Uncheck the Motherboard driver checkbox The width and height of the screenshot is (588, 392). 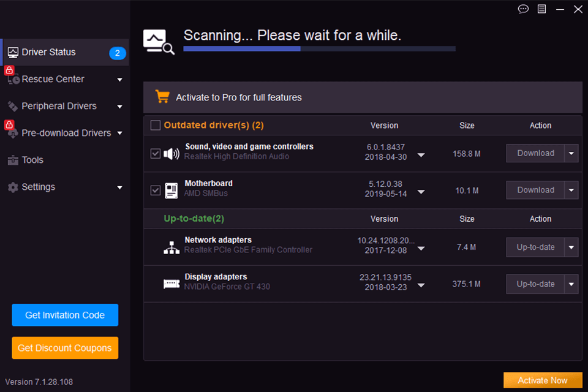pyautogui.click(x=156, y=190)
